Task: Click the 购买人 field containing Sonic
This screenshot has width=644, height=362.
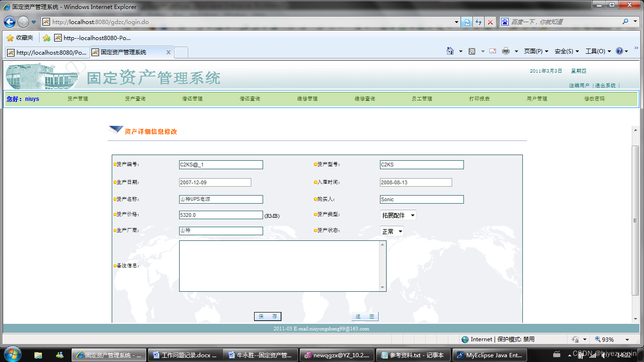Action: [x=422, y=199]
